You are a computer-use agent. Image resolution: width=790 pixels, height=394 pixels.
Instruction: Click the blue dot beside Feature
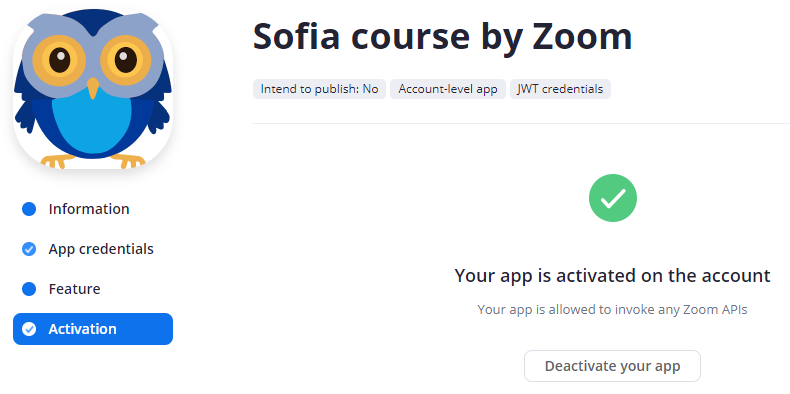29,289
